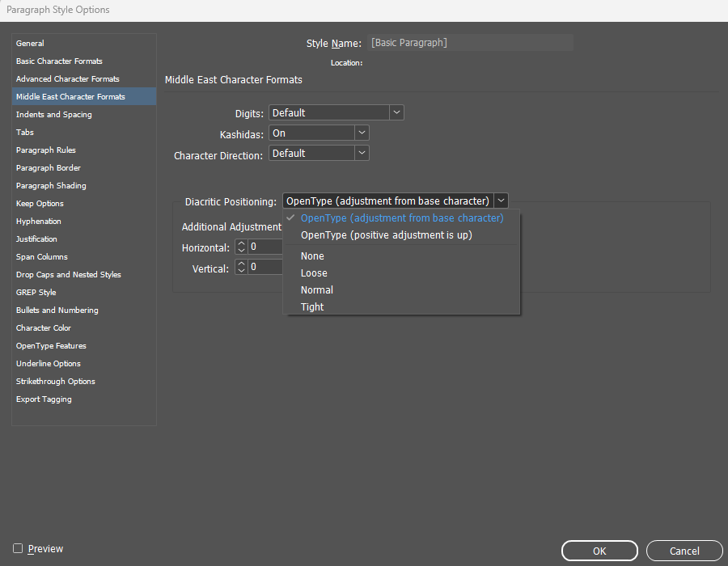This screenshot has width=728, height=566.
Task: Select the Character Color section
Action: pos(44,328)
